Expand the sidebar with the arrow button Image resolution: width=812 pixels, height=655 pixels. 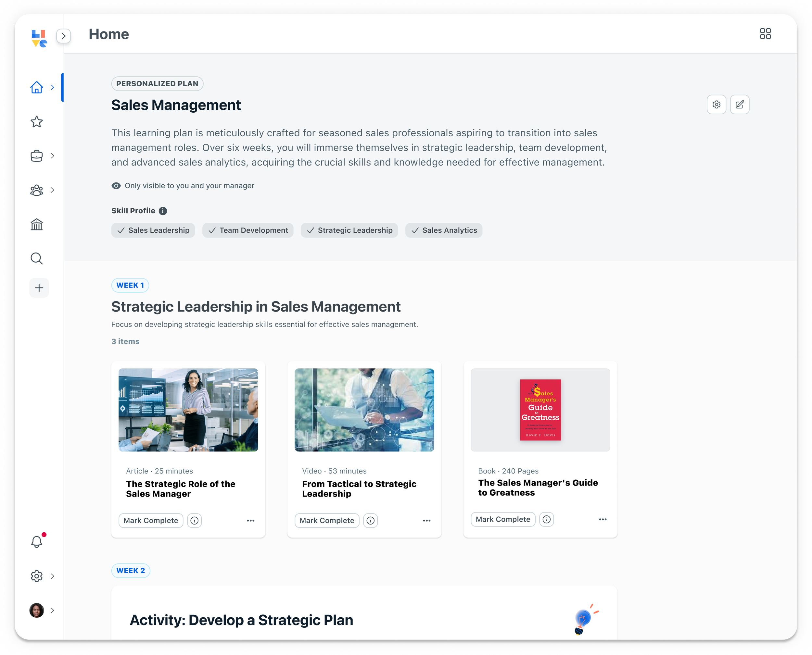coord(63,36)
